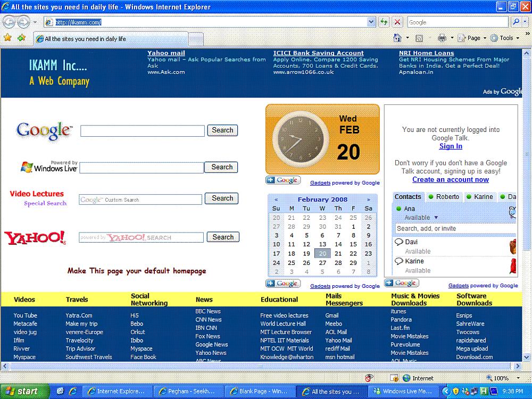Stop loading with the red X icon
Viewport: 532px width, 399px height.
tap(397, 22)
